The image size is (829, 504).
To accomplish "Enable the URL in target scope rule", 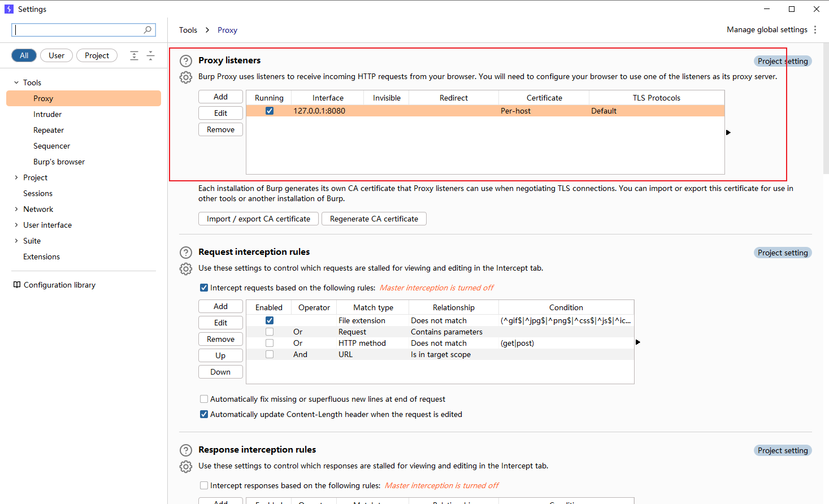I will pyautogui.click(x=270, y=354).
